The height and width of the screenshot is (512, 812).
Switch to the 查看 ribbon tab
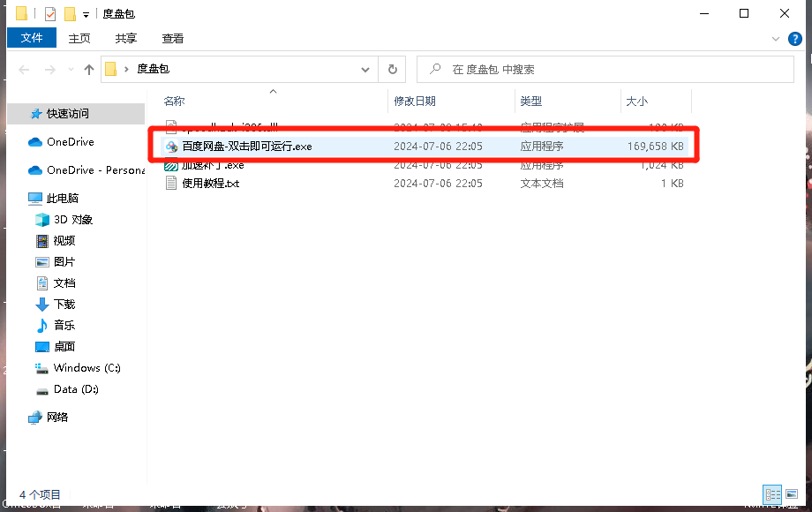pos(172,38)
